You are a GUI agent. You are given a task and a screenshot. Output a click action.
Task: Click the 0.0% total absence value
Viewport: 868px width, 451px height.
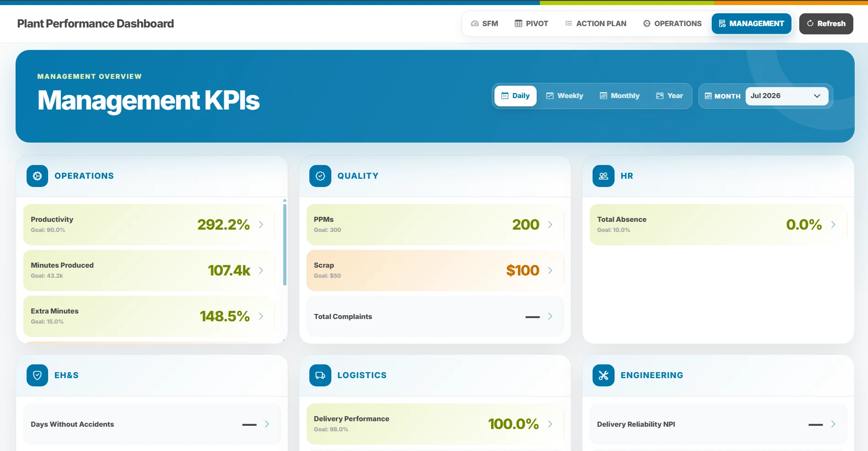[804, 225]
